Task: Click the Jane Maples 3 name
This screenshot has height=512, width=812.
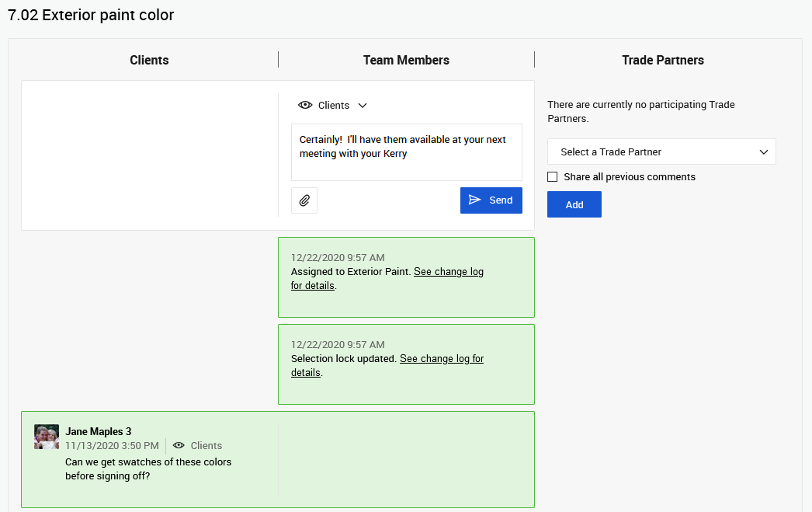Action: 98,431
